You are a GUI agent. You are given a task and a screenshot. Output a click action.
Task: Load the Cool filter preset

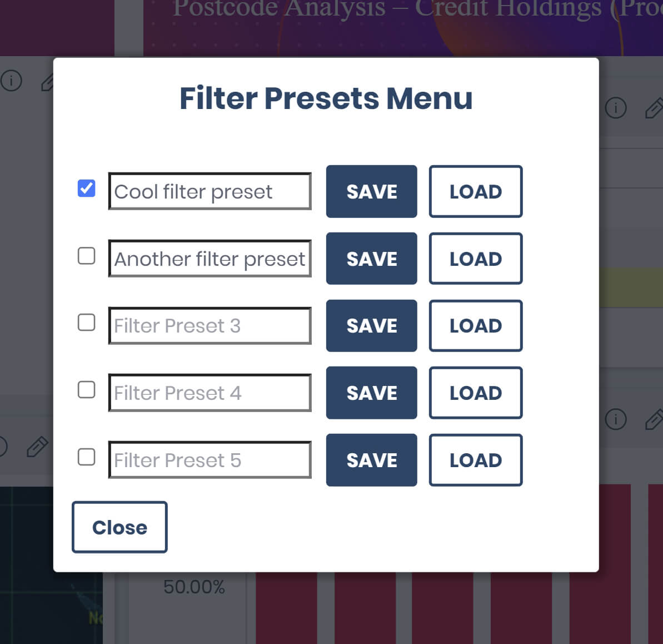click(x=475, y=192)
